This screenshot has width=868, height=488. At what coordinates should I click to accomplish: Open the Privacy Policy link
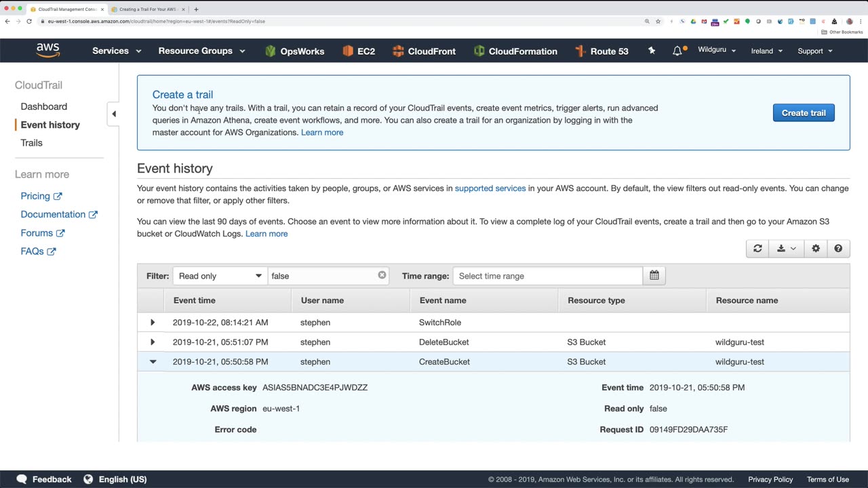[770, 479]
